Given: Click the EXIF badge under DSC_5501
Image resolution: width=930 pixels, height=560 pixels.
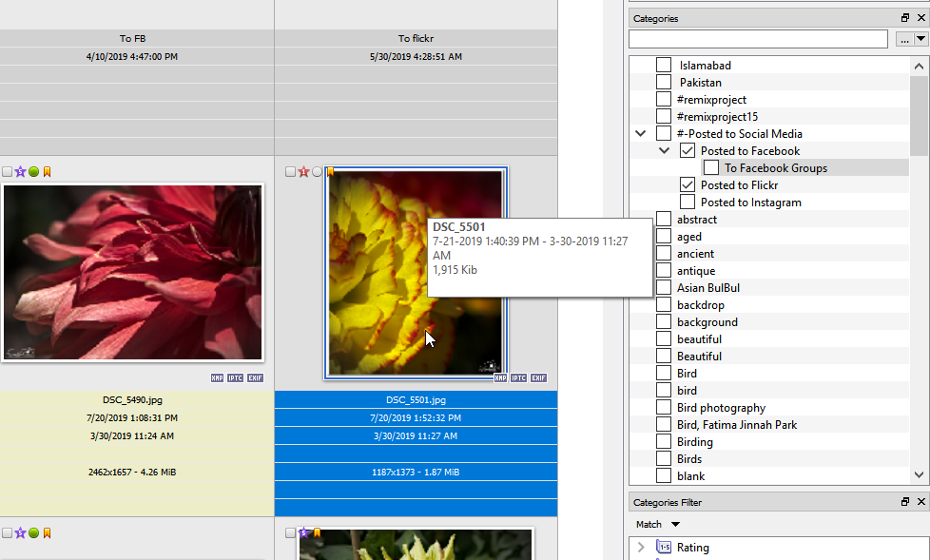Looking at the screenshot, I should (538, 378).
